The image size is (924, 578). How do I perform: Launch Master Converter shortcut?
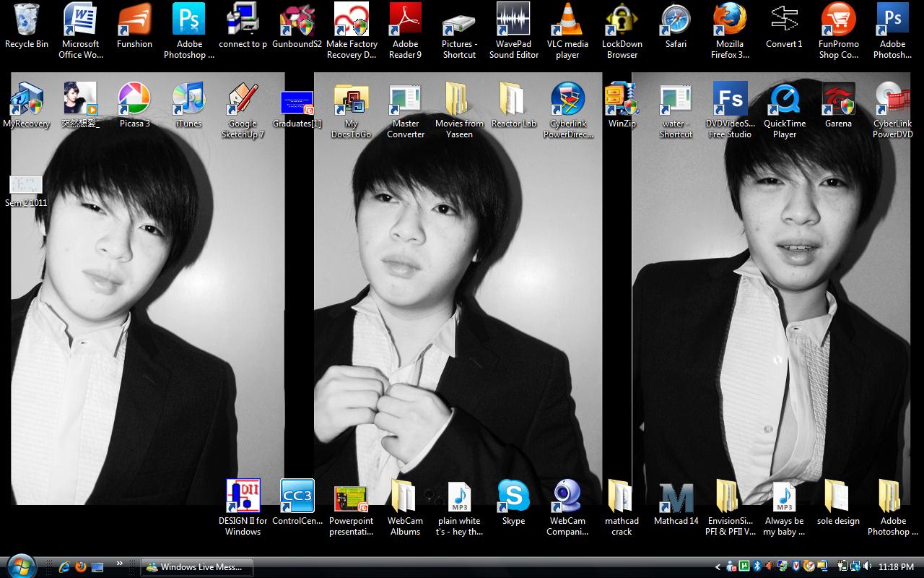point(405,111)
